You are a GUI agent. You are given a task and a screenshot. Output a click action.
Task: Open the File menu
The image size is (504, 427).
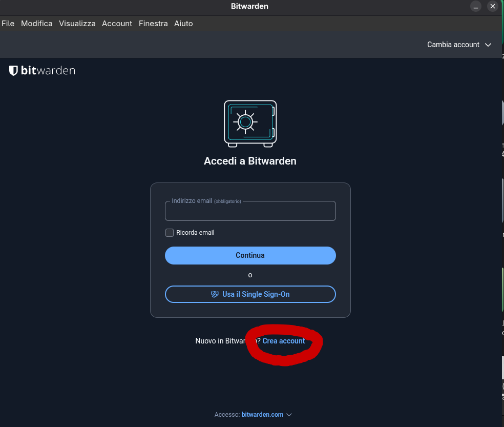8,24
